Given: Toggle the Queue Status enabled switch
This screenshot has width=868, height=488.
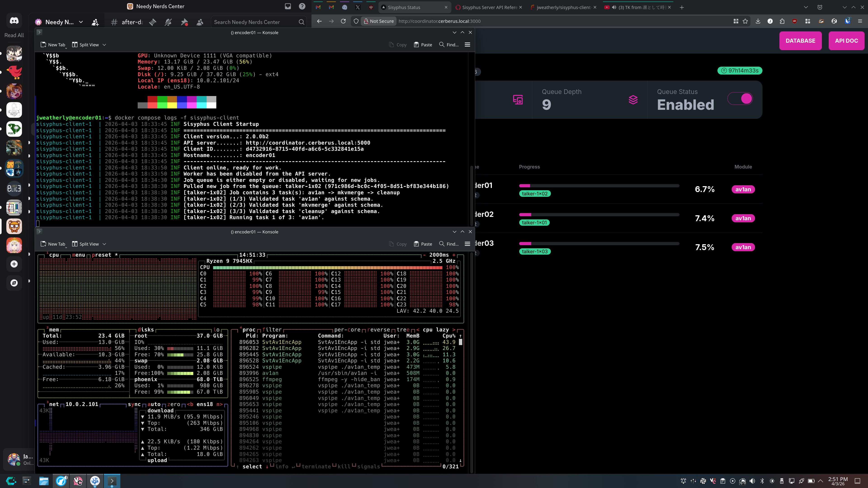Looking at the screenshot, I should (740, 99).
